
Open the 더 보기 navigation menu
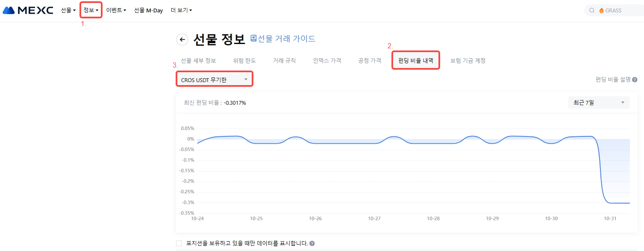click(x=181, y=10)
